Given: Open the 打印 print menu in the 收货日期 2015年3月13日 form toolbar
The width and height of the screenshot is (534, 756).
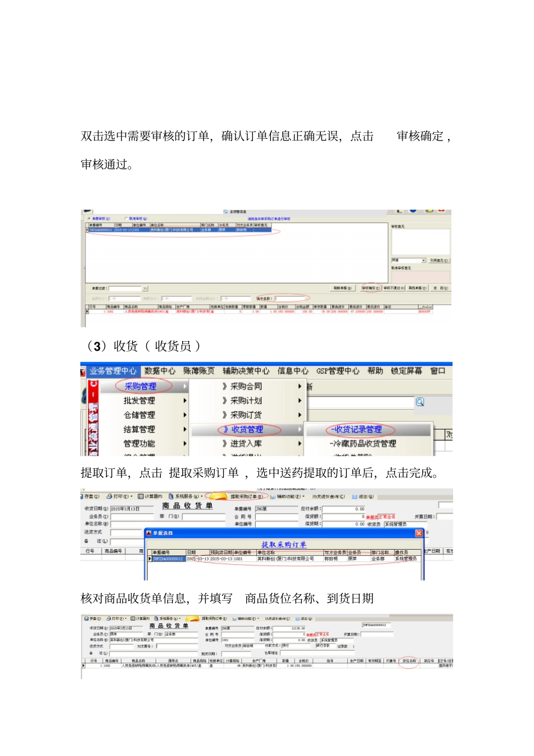Looking at the screenshot, I should [x=119, y=496].
